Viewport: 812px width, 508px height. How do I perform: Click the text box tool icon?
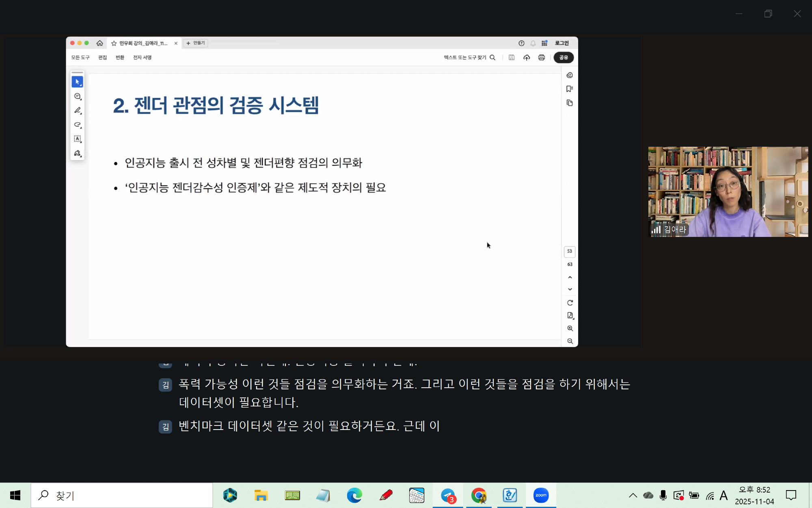[x=78, y=139]
